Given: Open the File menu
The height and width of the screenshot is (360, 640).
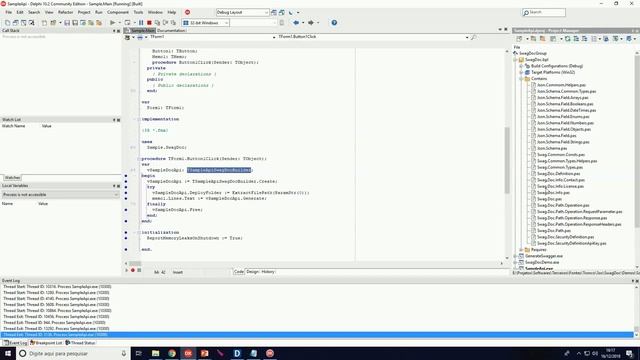Looking at the screenshot, I should pyautogui.click(x=9, y=12).
